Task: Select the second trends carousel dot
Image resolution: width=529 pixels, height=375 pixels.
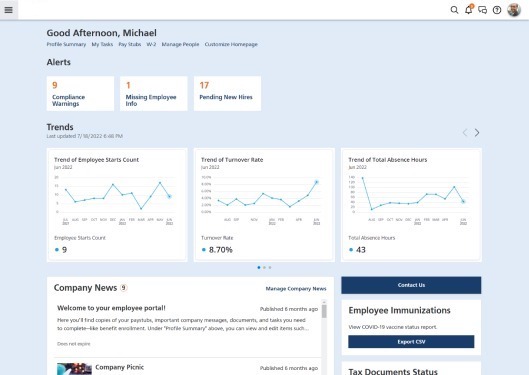Action: (264, 267)
